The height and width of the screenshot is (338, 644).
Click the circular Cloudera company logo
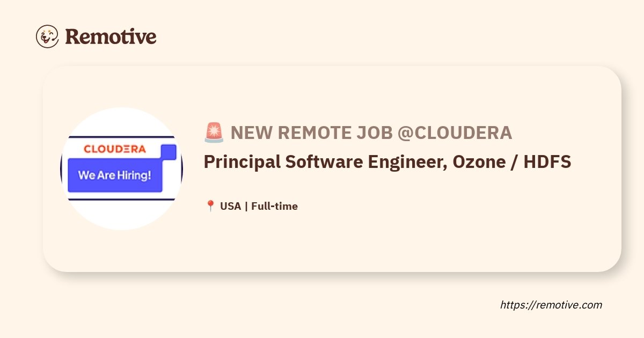[121, 168]
